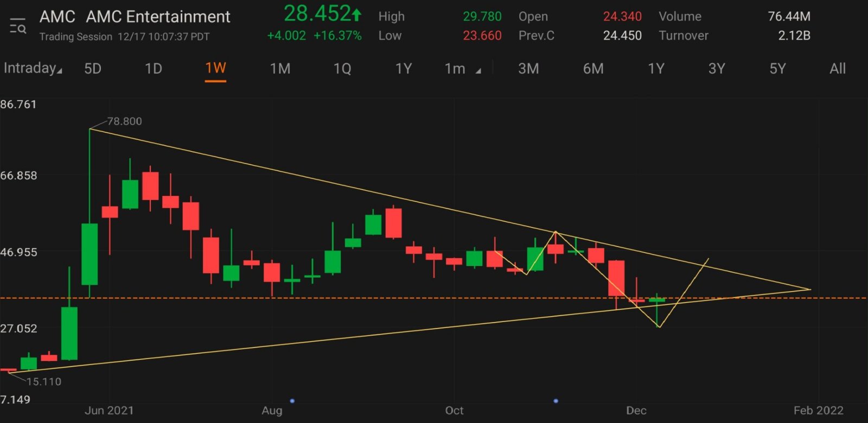Click the +4.002 price change value
868x423 pixels.
[286, 36]
